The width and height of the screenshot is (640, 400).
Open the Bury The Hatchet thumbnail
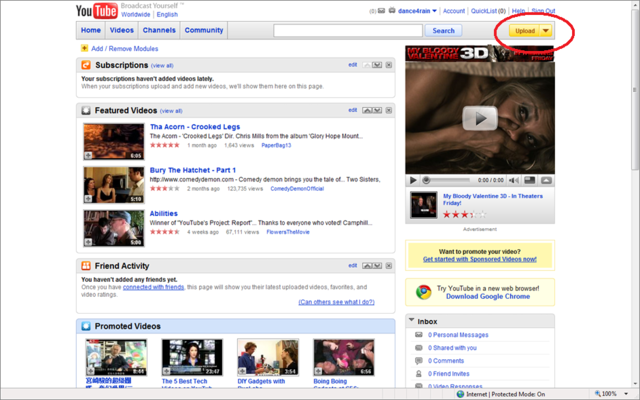pyautogui.click(x=114, y=185)
